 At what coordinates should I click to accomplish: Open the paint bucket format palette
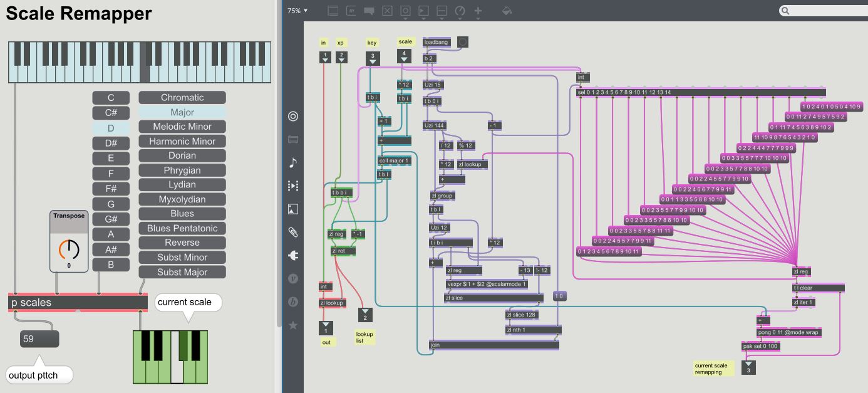tap(507, 11)
